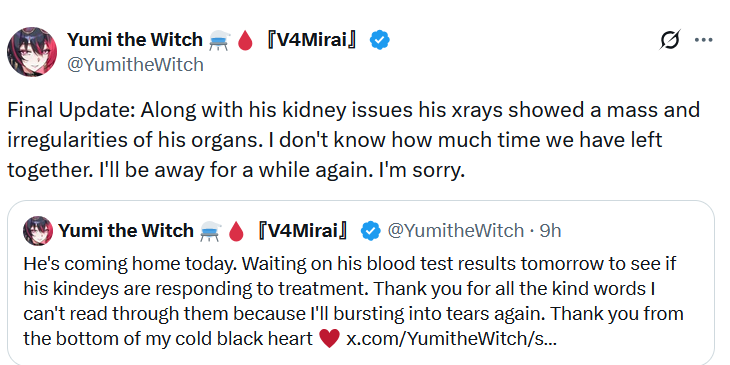730x365 pixels.
Task: Follow the x.com/YumitheWitch/s... link
Action: 451,339
